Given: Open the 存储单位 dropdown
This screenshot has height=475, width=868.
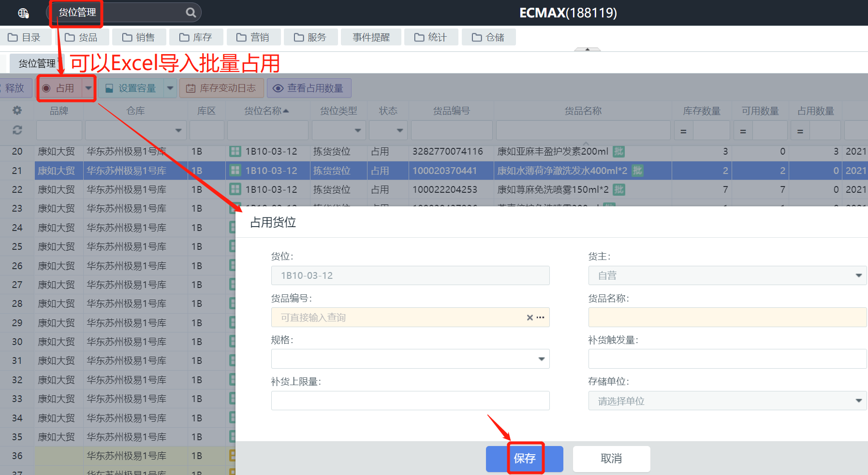Looking at the screenshot, I should 728,401.
